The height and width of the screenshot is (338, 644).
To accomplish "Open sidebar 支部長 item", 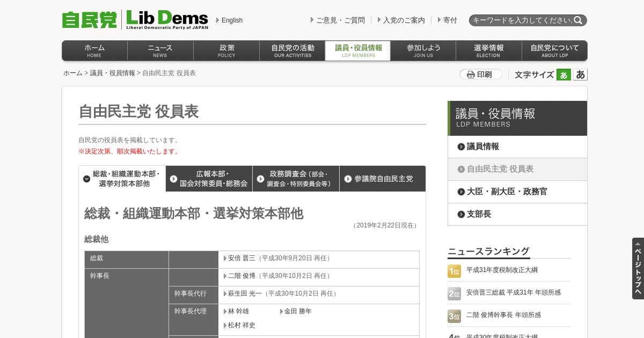I will [517, 214].
